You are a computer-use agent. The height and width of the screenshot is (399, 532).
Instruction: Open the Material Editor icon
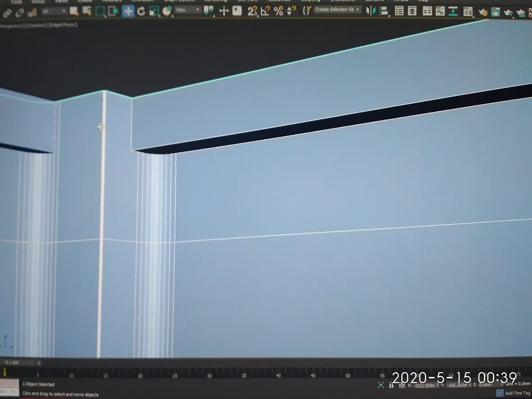468,12
